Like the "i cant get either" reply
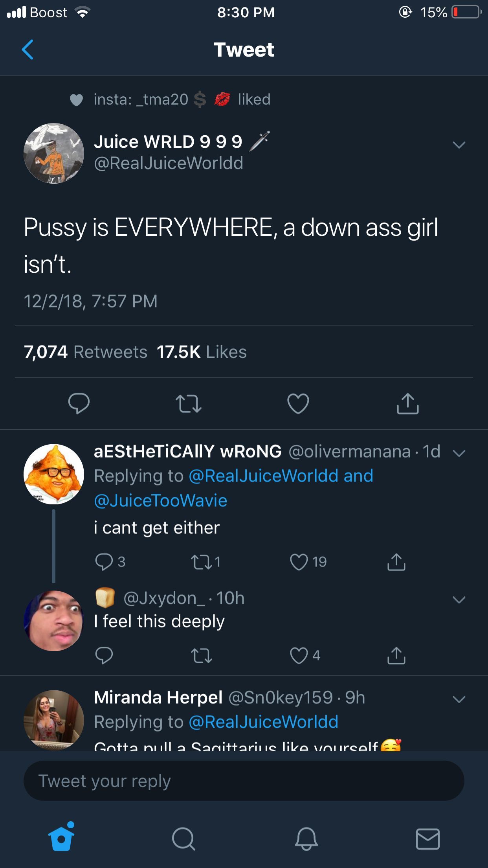Image resolution: width=488 pixels, height=868 pixels. (x=299, y=562)
